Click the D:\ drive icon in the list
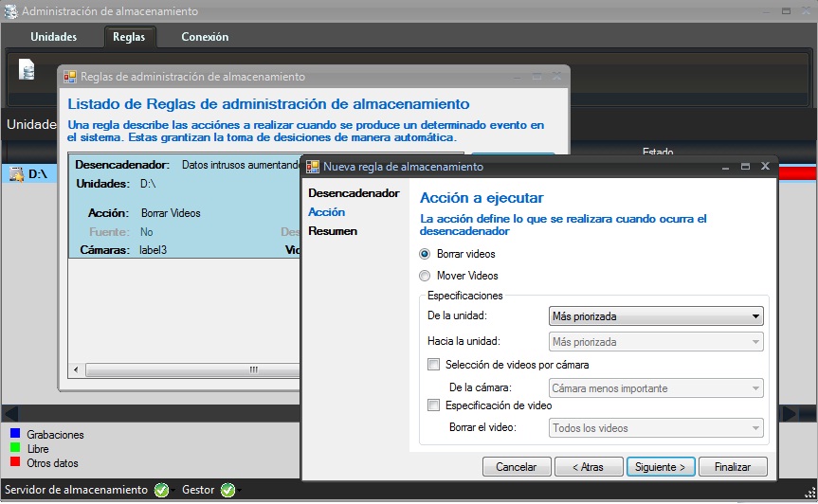This screenshot has height=504, width=818. coord(16,173)
